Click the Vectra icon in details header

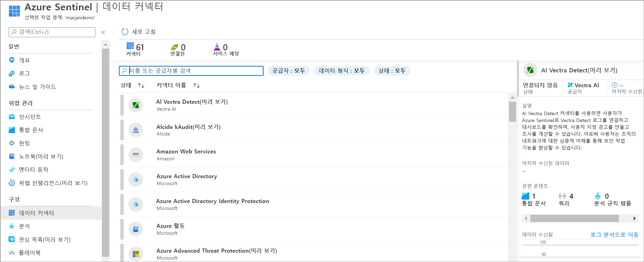click(530, 70)
